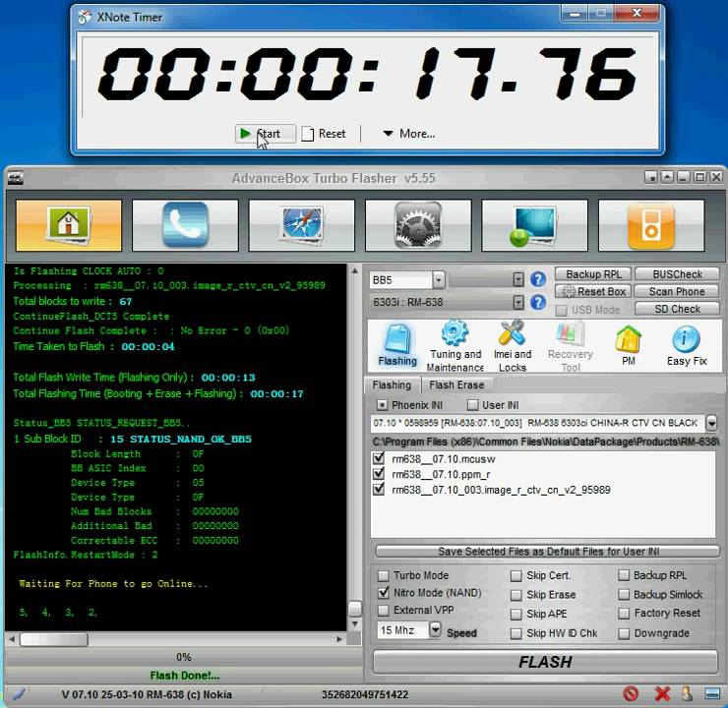Switch to the Flash Erase tab
Image resolution: width=728 pixels, height=708 pixels.
coord(456,385)
